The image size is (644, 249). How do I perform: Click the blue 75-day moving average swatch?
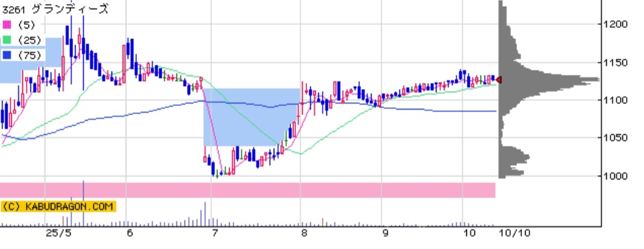coord(7,55)
